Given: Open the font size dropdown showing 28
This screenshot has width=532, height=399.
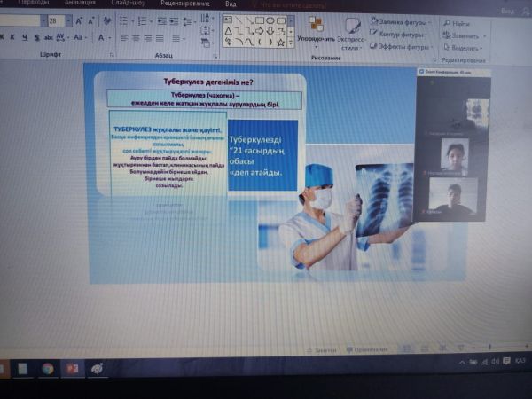Looking at the screenshot, I should 57,20.
